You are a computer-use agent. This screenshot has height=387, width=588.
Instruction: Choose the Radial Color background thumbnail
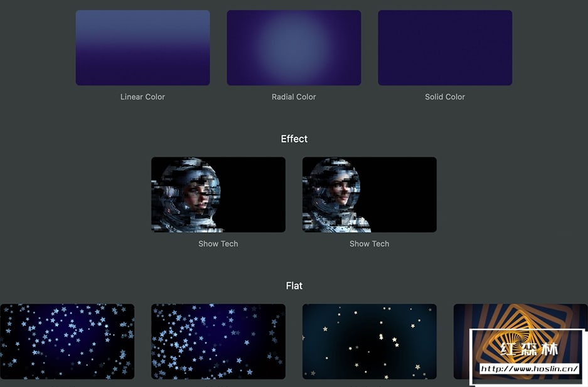click(294, 48)
